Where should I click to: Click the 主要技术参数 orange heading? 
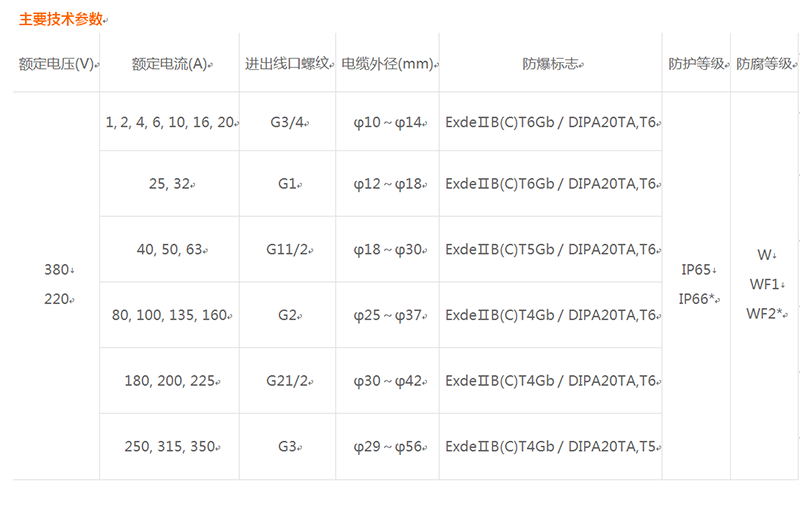61,19
